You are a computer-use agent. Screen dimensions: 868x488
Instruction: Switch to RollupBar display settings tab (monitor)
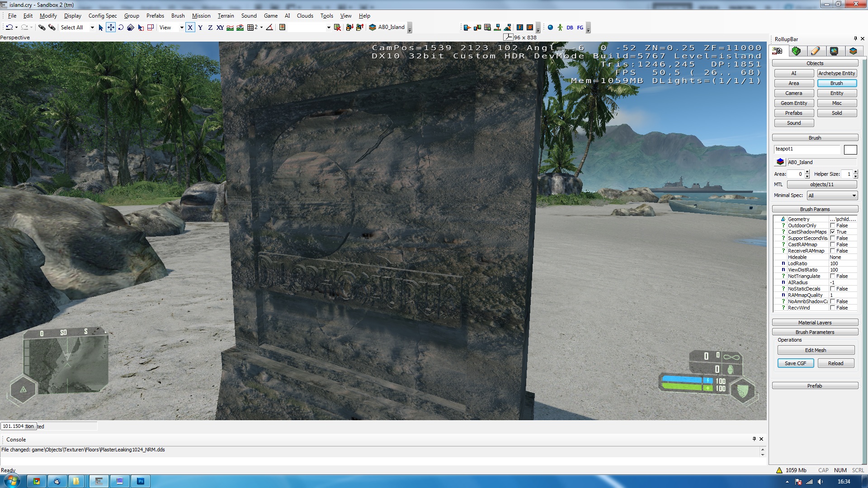pyautogui.click(x=834, y=51)
